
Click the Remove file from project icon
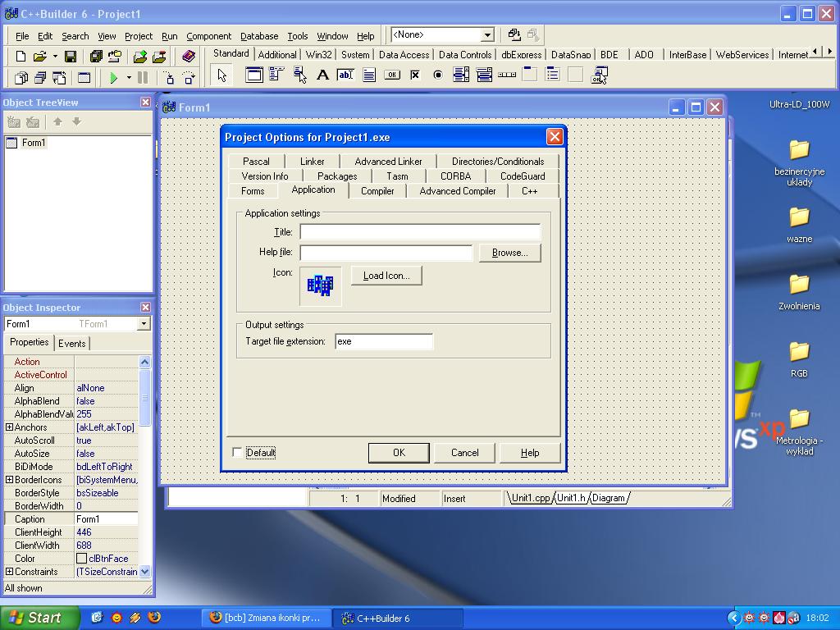[x=159, y=57]
